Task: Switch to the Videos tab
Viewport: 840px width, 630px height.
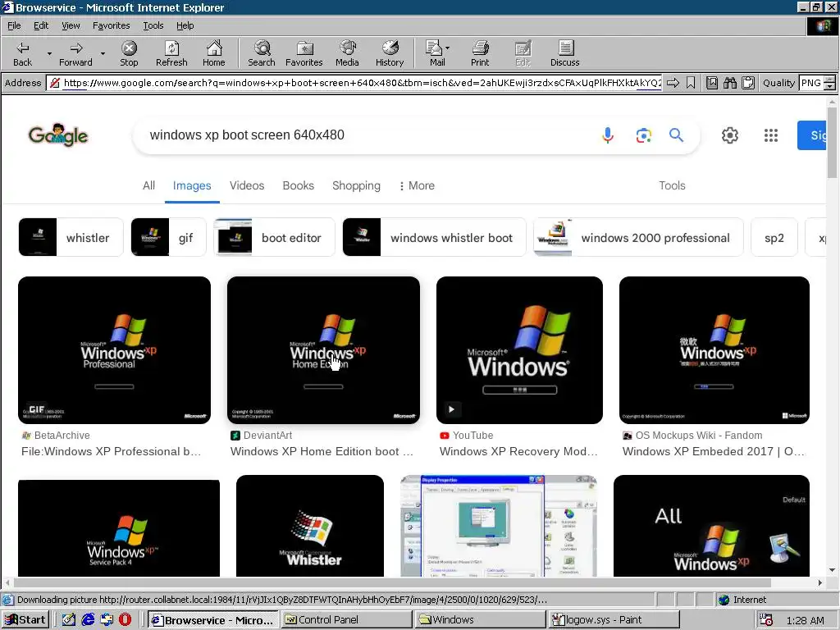Action: pos(247,185)
